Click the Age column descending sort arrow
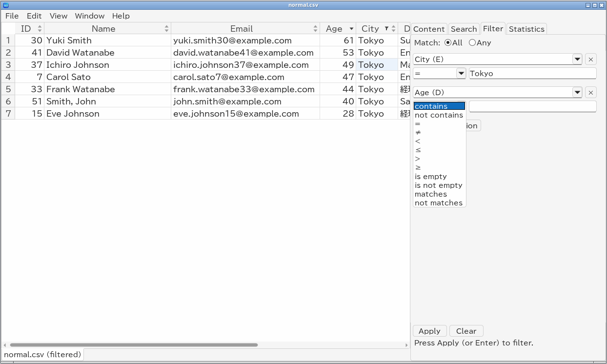 tap(351, 29)
